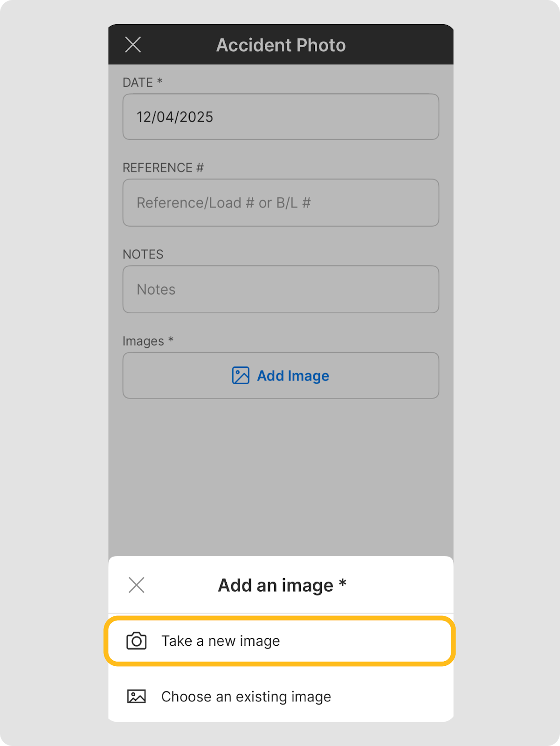The image size is (560, 746).
Task: Click the "Accident Photo" header title
Action: tap(281, 45)
